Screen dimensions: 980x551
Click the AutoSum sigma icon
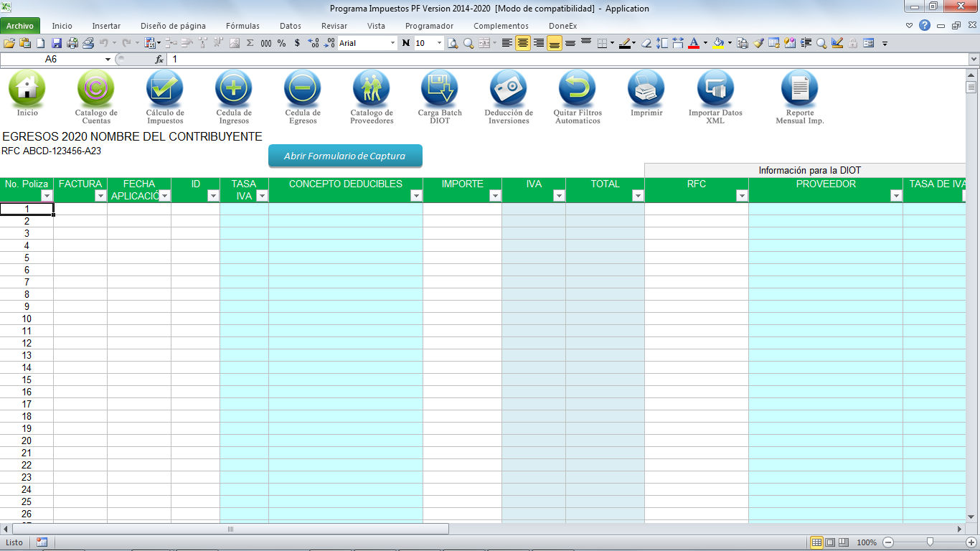click(250, 43)
